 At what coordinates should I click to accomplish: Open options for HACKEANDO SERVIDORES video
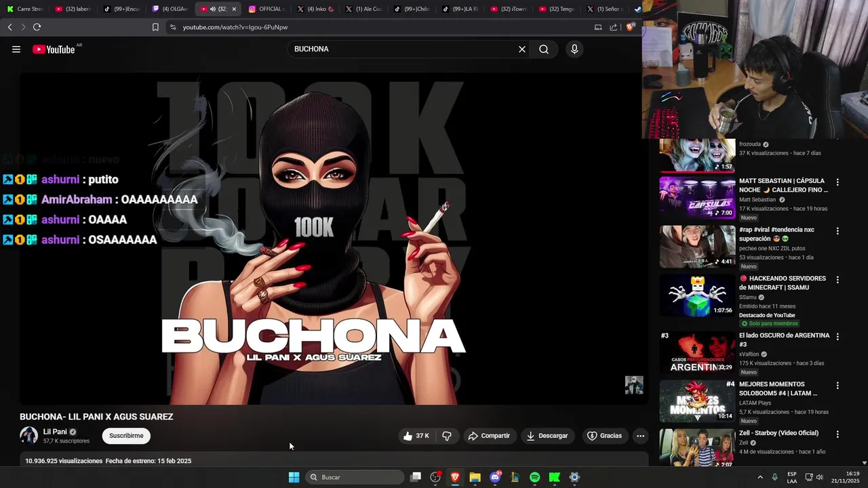837,280
